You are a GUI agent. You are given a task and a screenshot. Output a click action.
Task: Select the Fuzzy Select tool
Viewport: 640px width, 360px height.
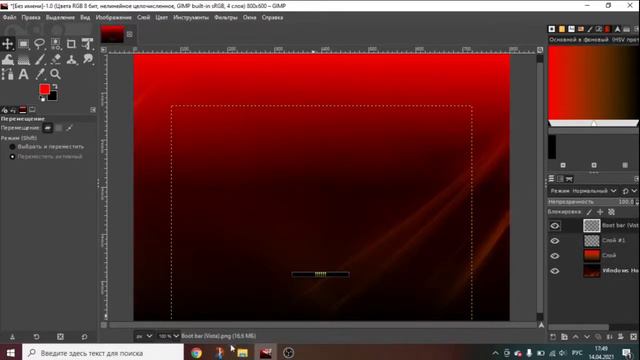tap(55, 44)
